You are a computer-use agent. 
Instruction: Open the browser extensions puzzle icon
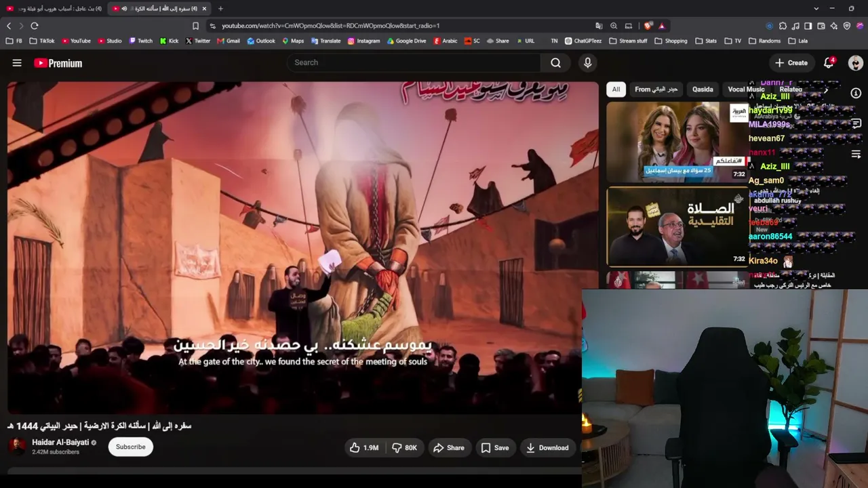point(783,26)
